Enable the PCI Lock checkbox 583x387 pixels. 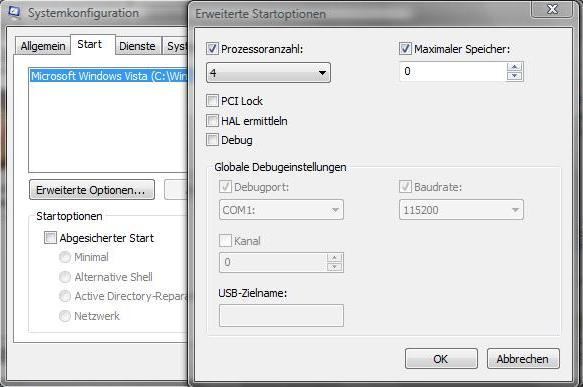[x=212, y=101]
